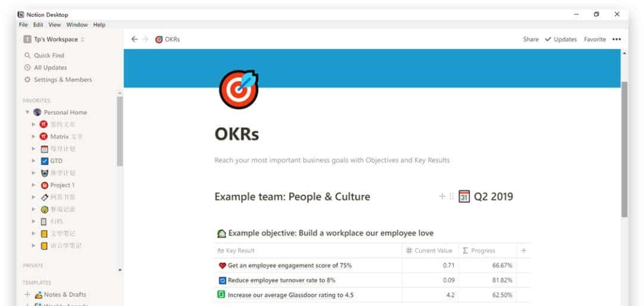644x306 pixels.
Task: Expand the sidebar page with dizzy-face emoji
Action: [33, 209]
